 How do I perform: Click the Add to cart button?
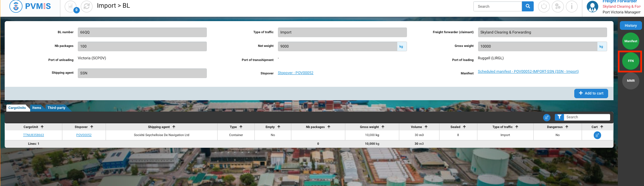tap(591, 94)
